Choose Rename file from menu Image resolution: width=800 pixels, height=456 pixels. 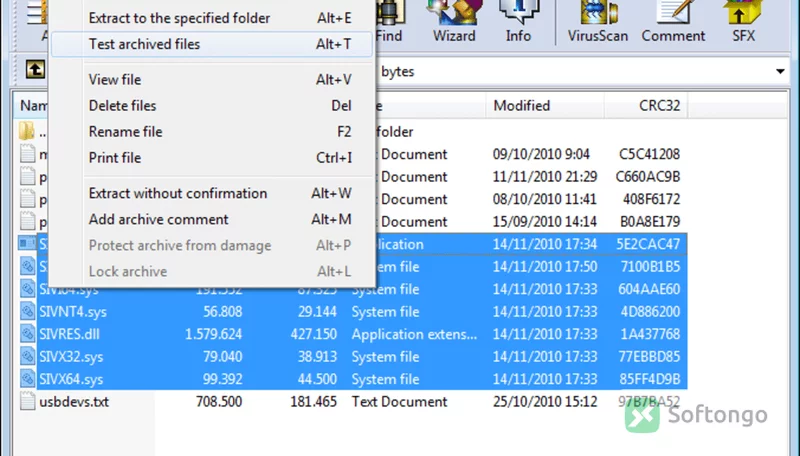click(212, 132)
